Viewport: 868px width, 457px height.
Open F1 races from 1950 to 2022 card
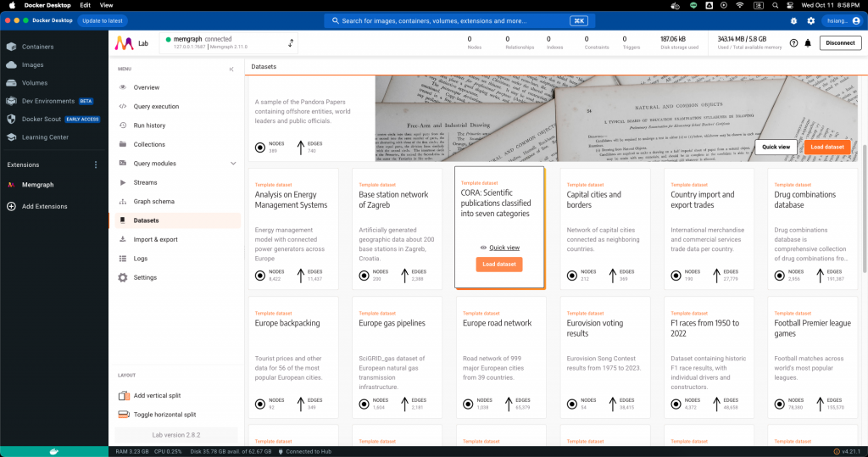pos(709,357)
